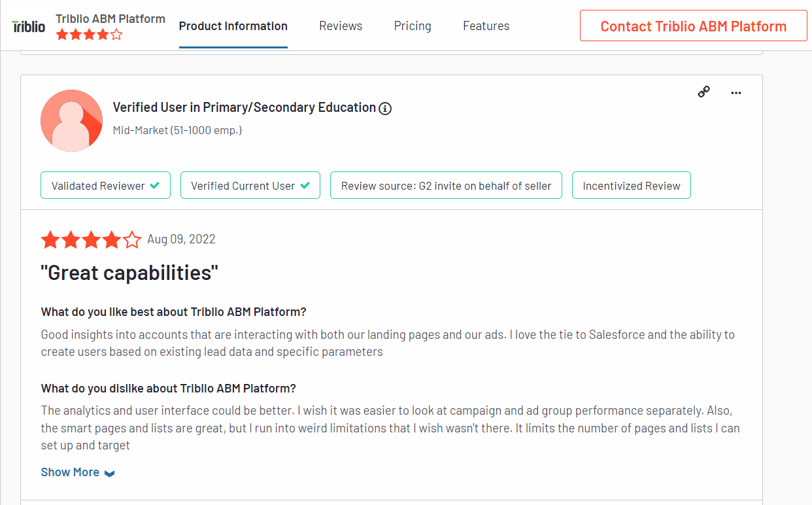The width and height of the screenshot is (812, 505).
Task: Click the review's four-star rating
Action: tap(91, 240)
